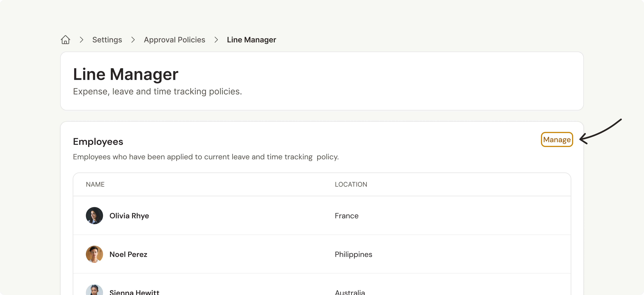
Task: Click the Australia location cell
Action: pyautogui.click(x=350, y=292)
